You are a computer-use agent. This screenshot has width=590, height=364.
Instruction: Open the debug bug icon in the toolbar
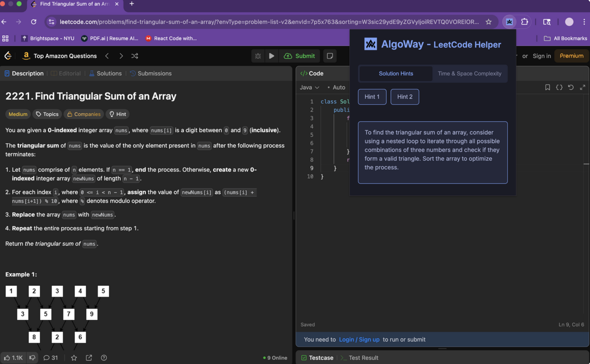(x=258, y=56)
